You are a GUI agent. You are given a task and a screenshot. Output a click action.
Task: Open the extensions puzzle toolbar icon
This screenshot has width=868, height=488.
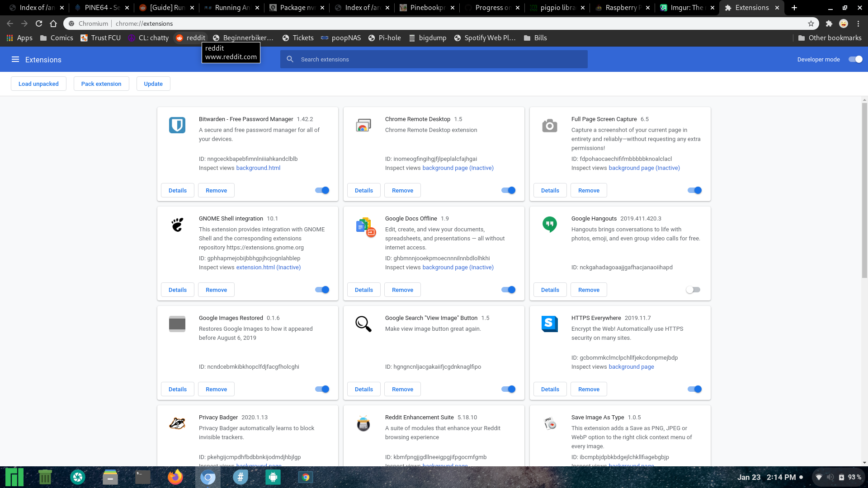829,23
